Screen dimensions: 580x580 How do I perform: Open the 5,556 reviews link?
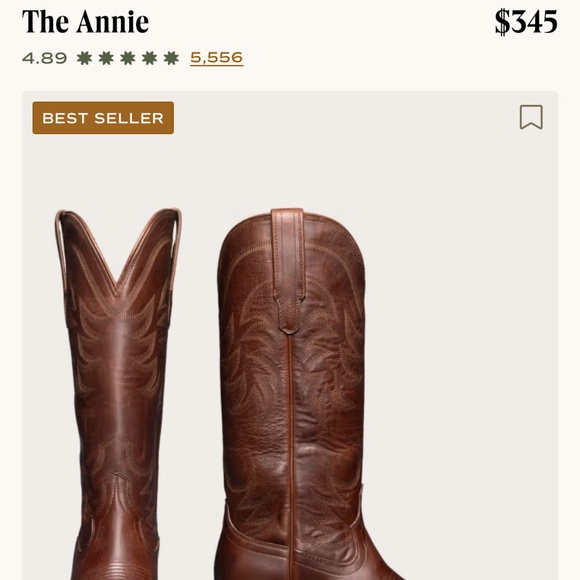pyautogui.click(x=217, y=58)
